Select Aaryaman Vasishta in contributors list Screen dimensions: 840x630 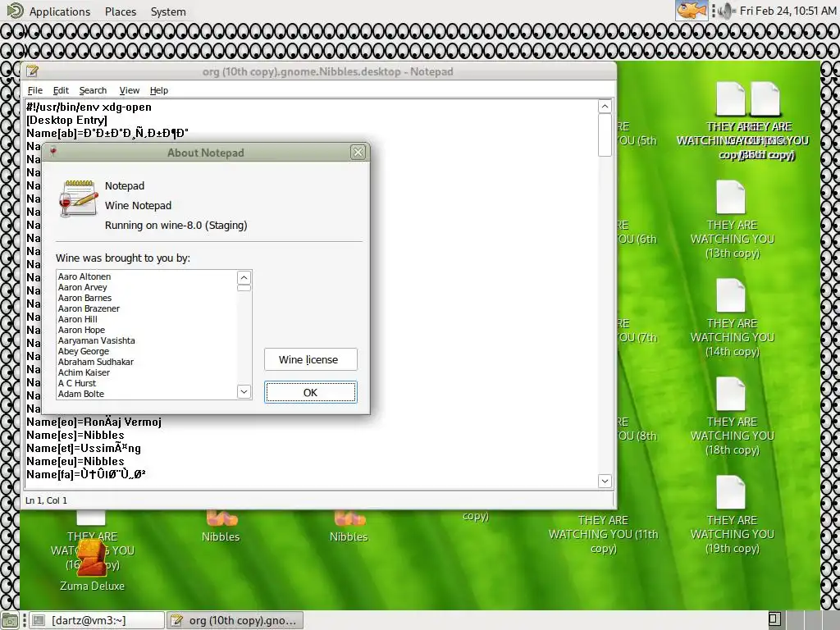97,340
